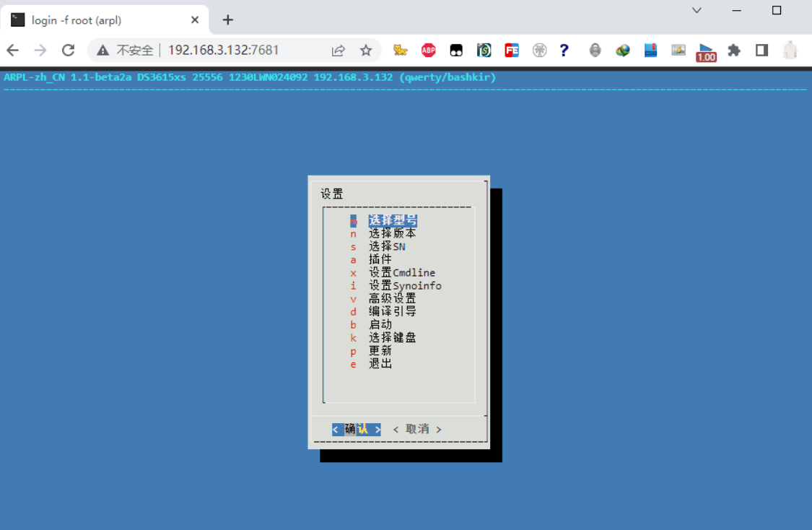The image size is (812, 530).
Task: Open the Extensions puzzle piece menu
Action: [734, 50]
